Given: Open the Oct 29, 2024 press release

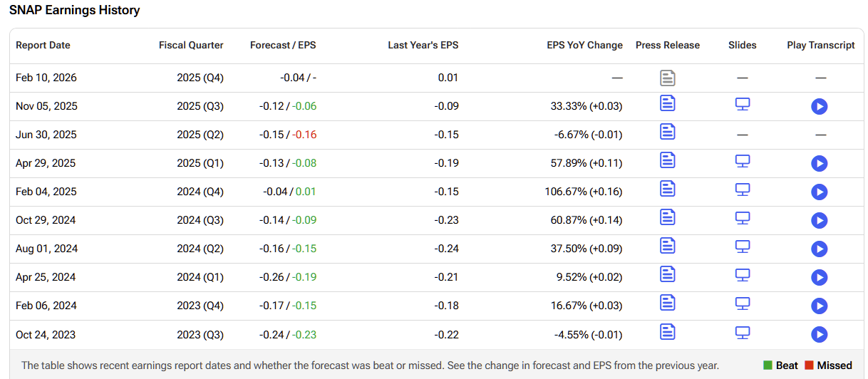Looking at the screenshot, I should click(x=667, y=218).
